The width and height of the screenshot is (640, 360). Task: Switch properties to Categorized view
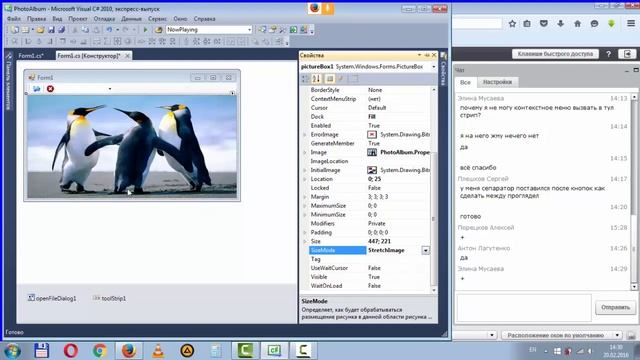pos(305,78)
